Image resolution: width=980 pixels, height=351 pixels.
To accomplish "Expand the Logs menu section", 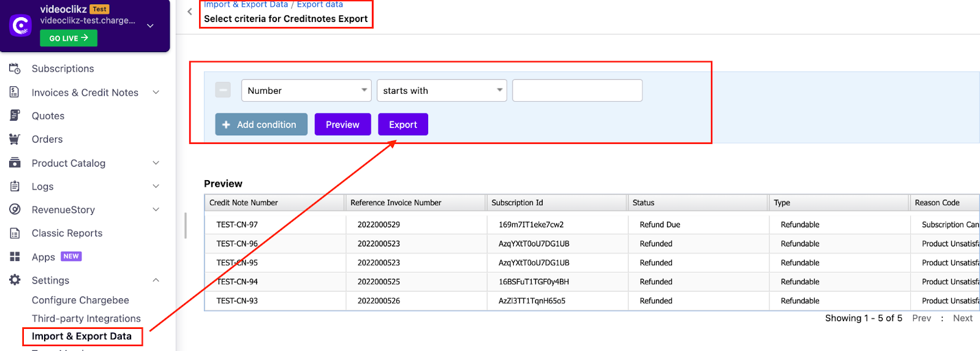I will coord(156,186).
